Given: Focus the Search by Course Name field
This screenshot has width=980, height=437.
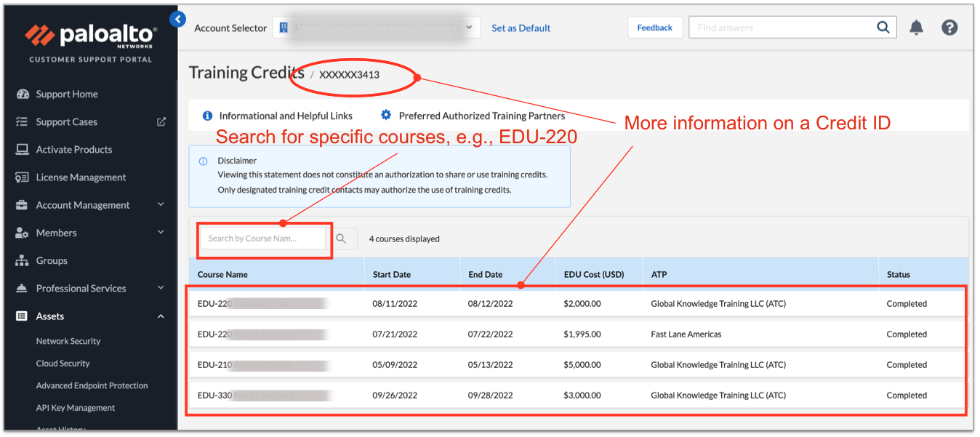Looking at the screenshot, I should pyautogui.click(x=263, y=238).
